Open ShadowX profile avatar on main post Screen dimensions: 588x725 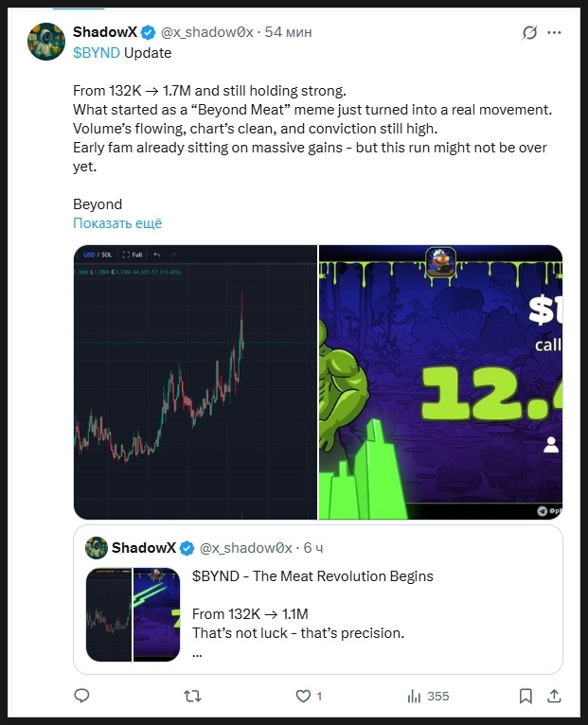[45, 42]
